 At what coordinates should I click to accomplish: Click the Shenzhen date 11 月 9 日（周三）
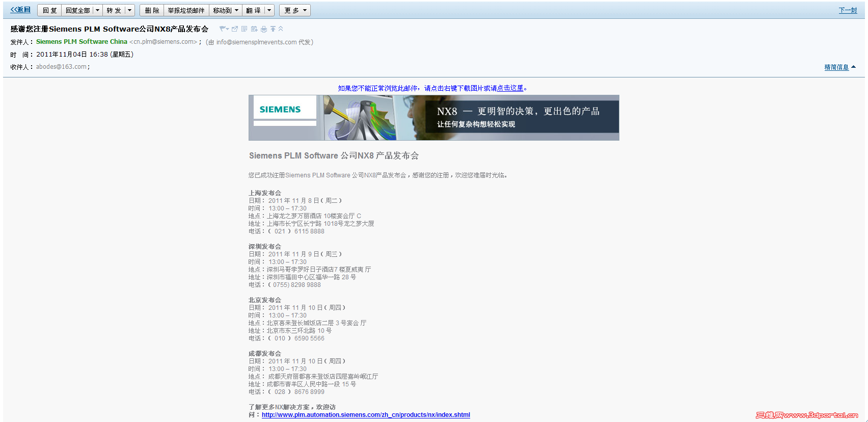tap(317, 254)
